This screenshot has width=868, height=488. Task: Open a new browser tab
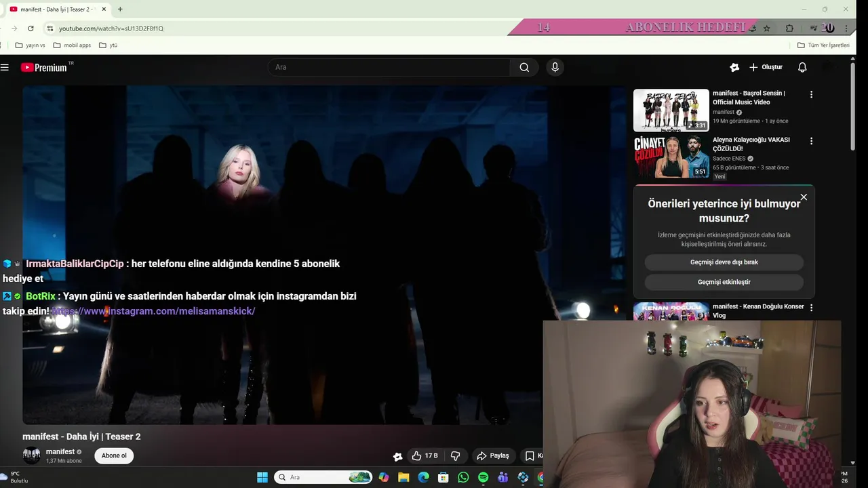pos(120,9)
